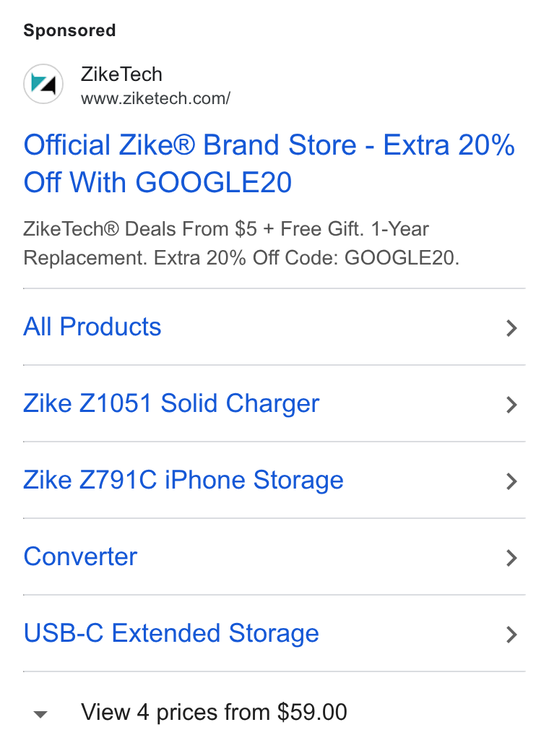Image resolution: width=549 pixels, height=756 pixels.
Task: Click the ZikeTech advertiser name
Action: click(121, 74)
